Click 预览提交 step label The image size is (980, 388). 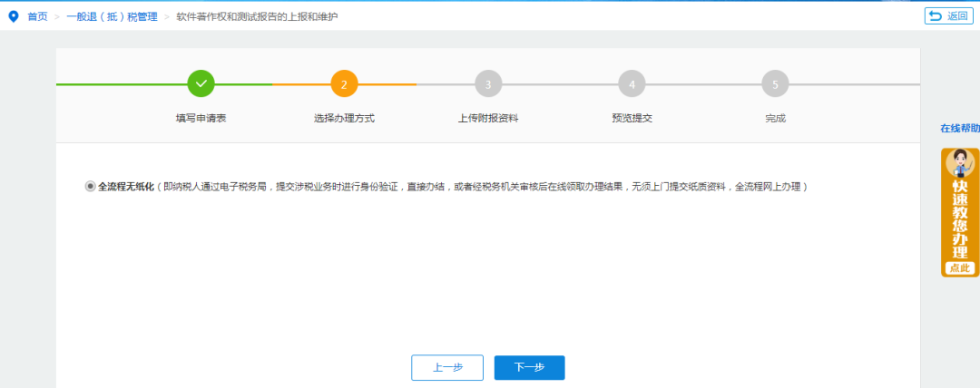coord(632,118)
